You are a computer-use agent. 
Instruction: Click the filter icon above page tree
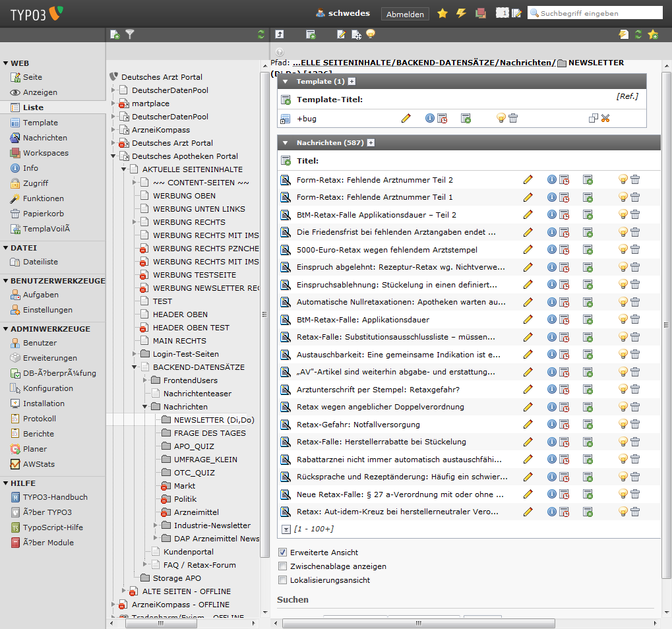click(130, 34)
